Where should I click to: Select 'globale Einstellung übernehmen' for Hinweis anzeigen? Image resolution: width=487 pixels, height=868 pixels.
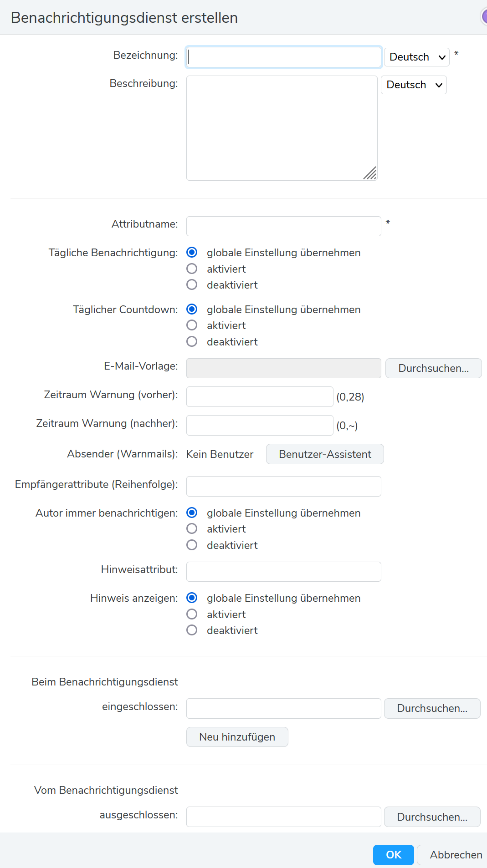pyautogui.click(x=192, y=598)
